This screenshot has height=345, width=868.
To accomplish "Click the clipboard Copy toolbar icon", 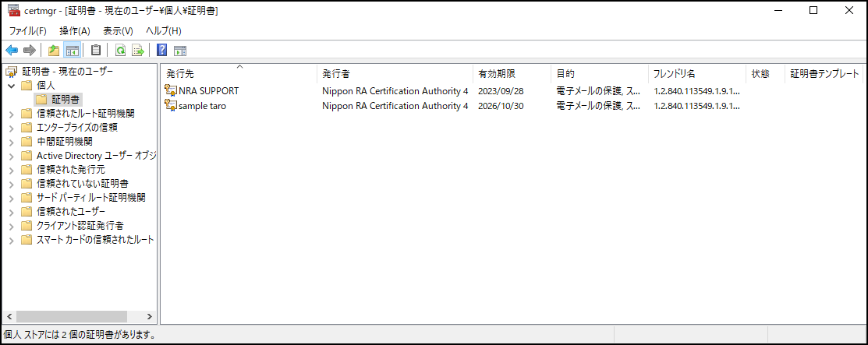I will click(x=96, y=51).
